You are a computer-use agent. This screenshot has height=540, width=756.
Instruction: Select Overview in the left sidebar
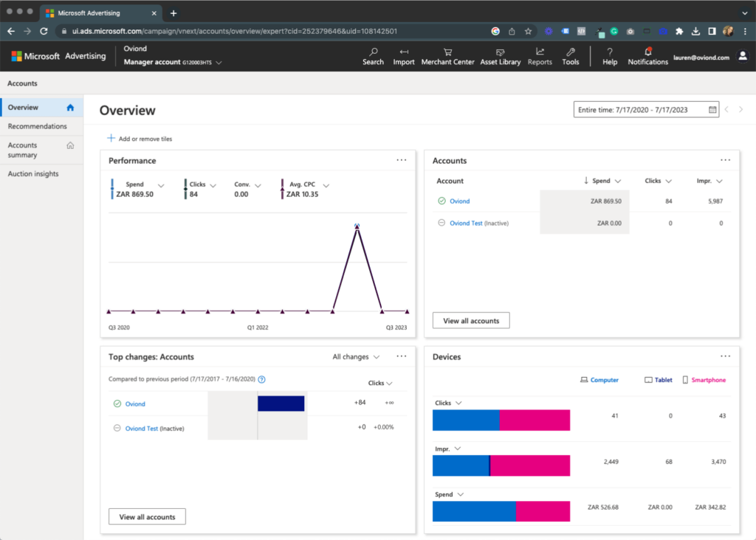tap(41, 108)
